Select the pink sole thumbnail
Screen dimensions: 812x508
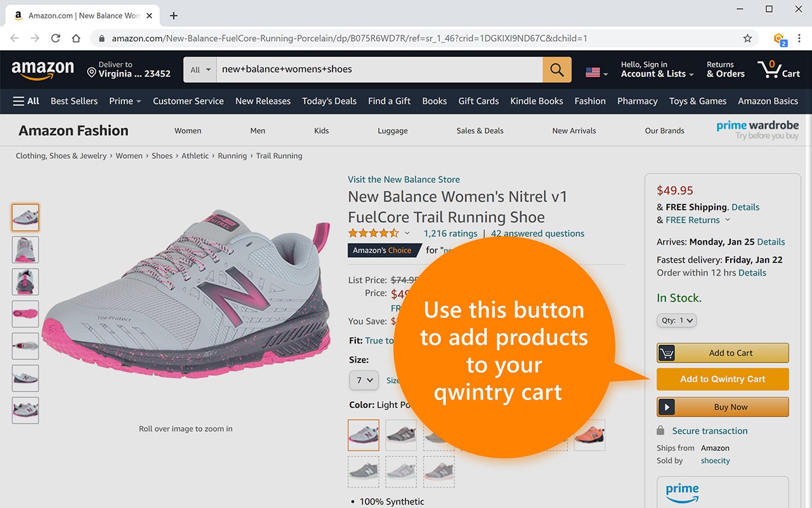click(x=25, y=314)
